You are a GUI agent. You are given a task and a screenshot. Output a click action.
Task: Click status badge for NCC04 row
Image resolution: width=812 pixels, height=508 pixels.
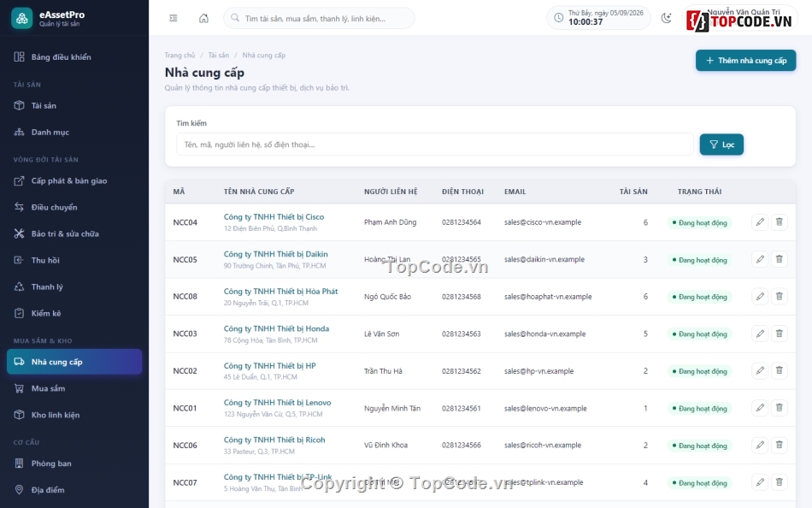pos(700,222)
